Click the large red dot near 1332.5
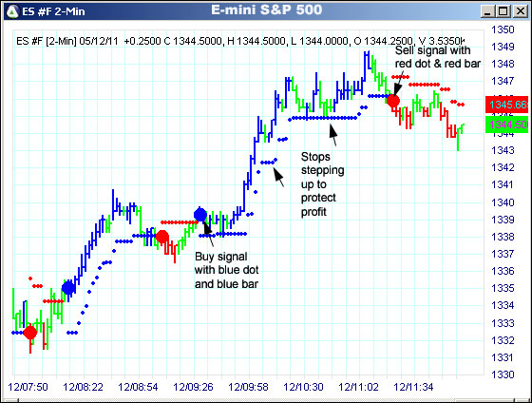The height and width of the screenshot is (403, 532). click(30, 333)
